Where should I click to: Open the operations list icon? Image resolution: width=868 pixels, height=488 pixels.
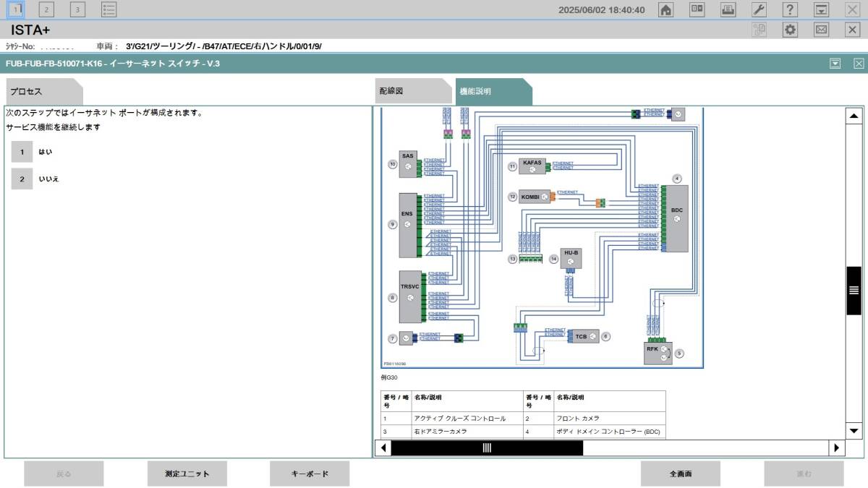pos(109,9)
